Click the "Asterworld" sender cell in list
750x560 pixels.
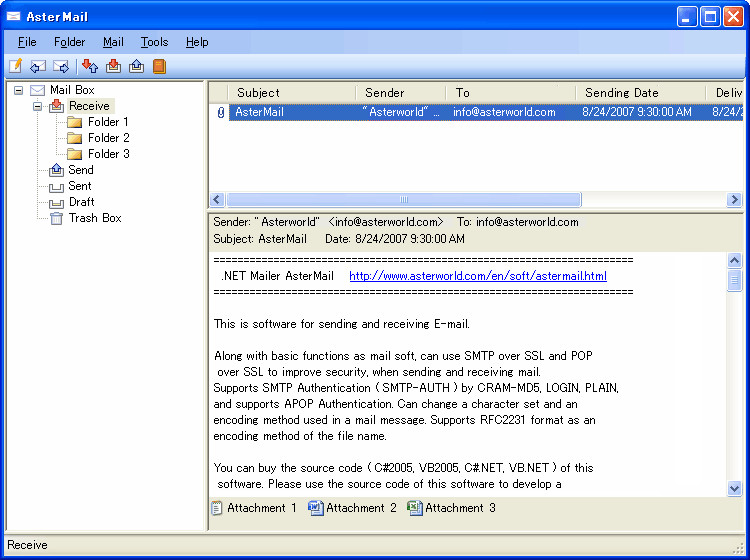(x=401, y=112)
